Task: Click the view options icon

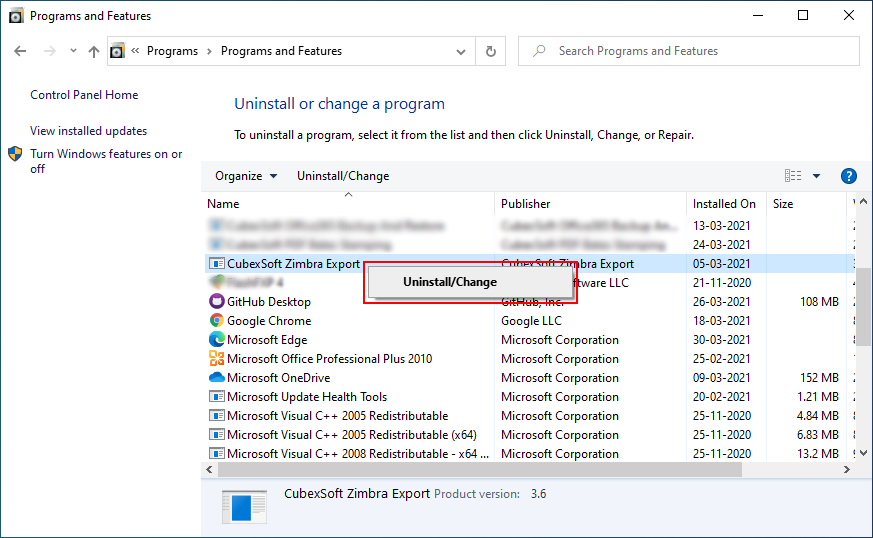Action: tap(793, 176)
